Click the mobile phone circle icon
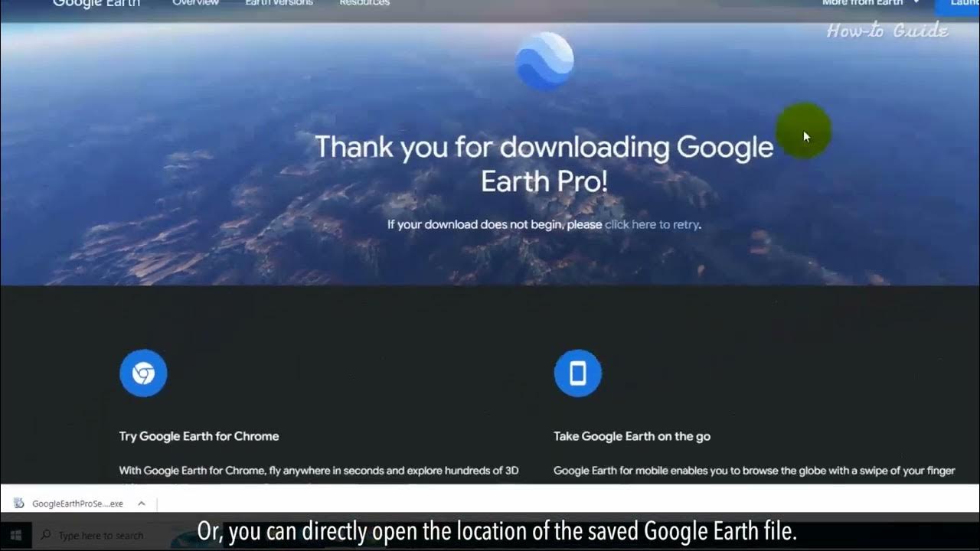 point(578,373)
